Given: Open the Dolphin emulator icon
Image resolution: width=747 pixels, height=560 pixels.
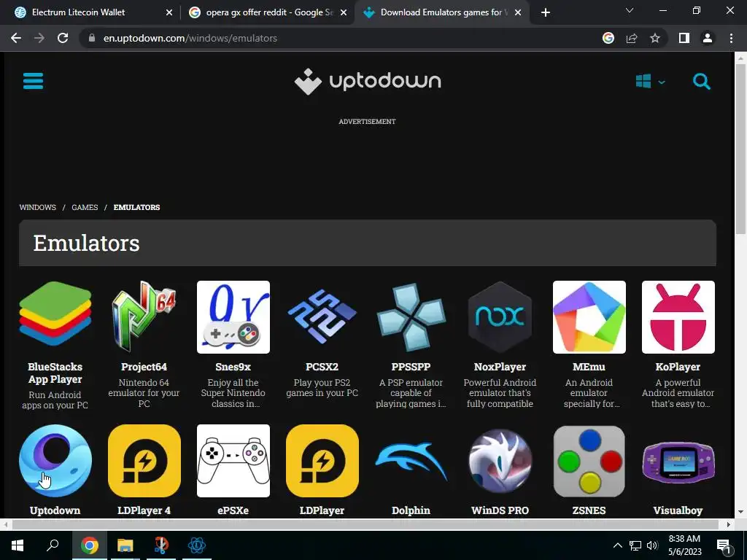Looking at the screenshot, I should (411, 461).
